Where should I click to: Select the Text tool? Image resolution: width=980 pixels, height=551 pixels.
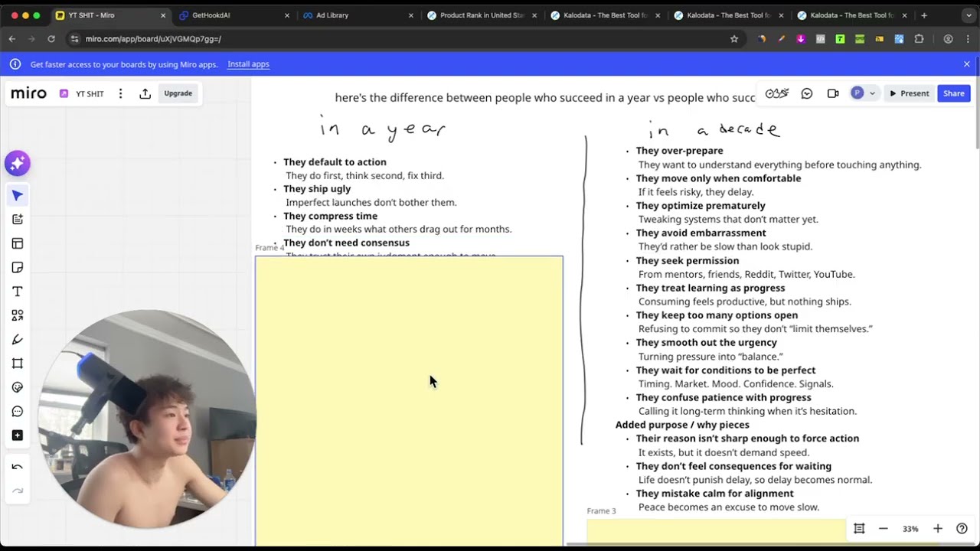click(17, 292)
